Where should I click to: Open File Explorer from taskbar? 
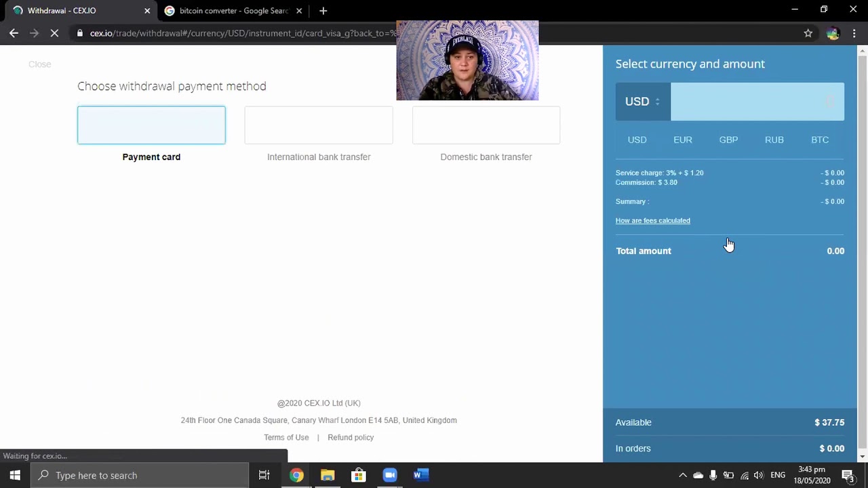pyautogui.click(x=328, y=475)
